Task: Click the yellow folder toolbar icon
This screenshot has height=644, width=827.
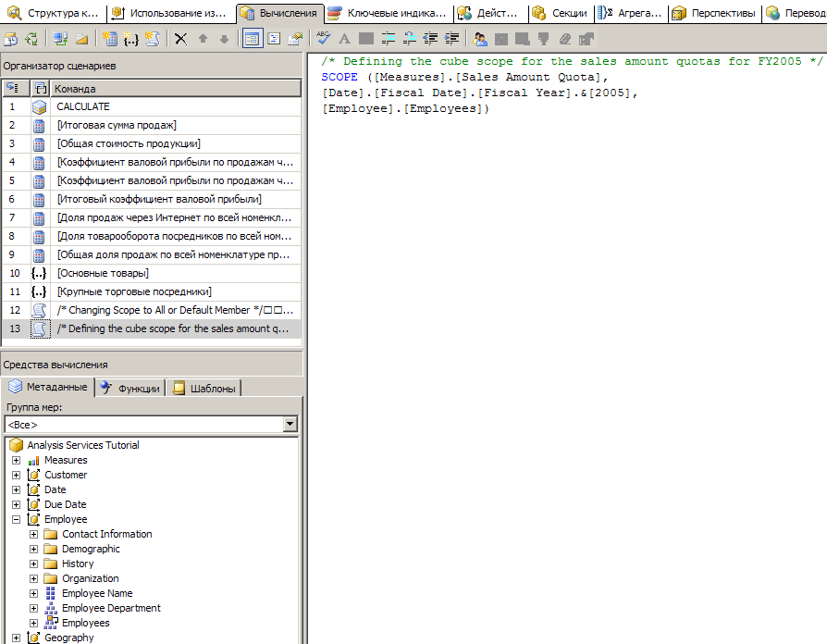Action: 81,39
